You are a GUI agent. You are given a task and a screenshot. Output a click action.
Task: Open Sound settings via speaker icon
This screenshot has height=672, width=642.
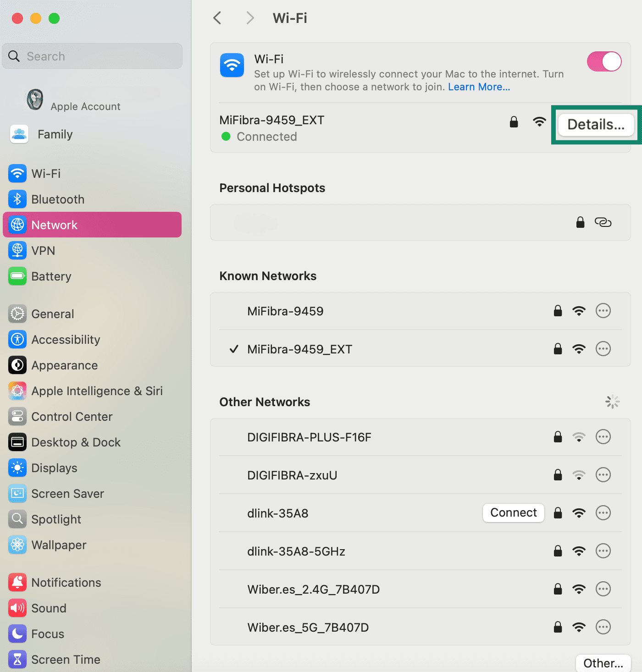point(17,608)
